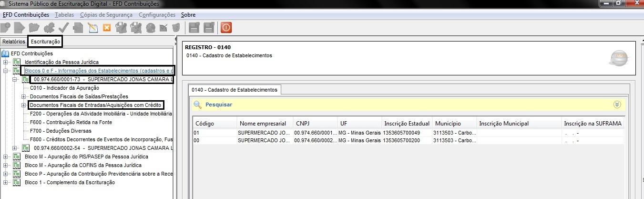Collapse the 00.974.660/0001-73 establishment node
This screenshot has height=199, width=644.
[15, 79]
